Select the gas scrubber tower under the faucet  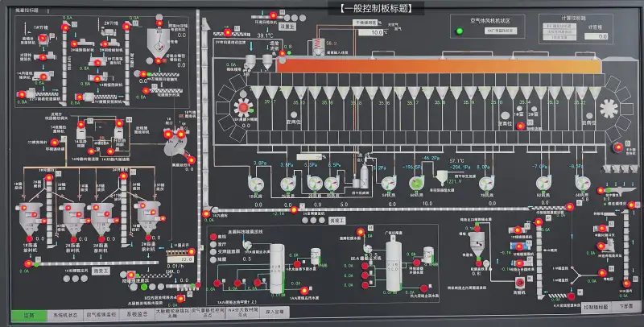pyautogui.click(x=364, y=176)
